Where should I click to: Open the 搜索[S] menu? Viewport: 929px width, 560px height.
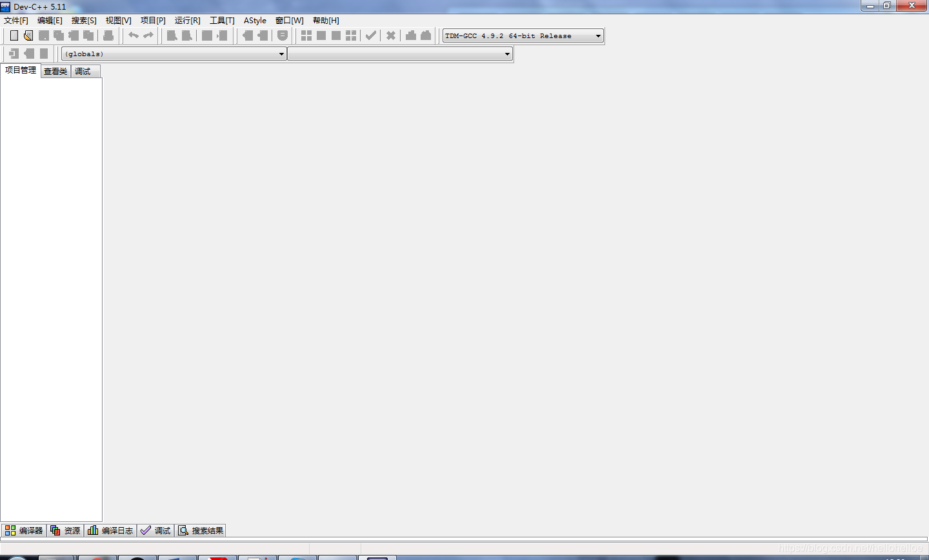84,21
